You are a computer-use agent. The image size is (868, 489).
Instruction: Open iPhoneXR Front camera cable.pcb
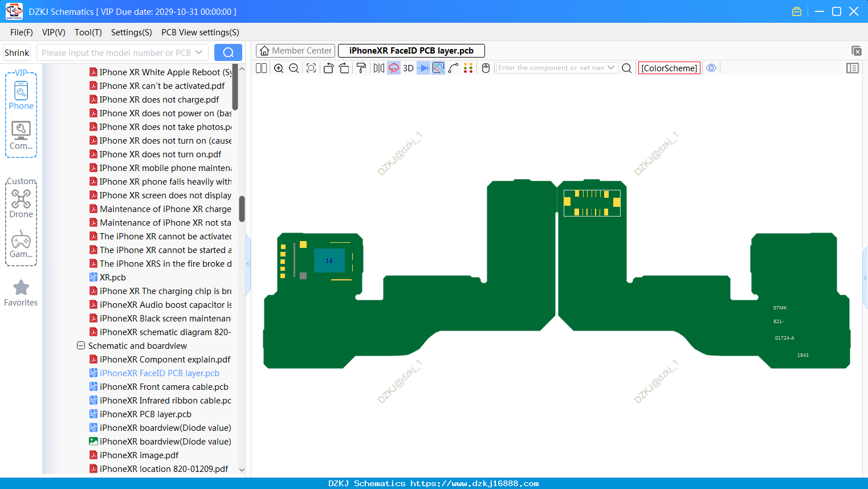[x=164, y=386]
